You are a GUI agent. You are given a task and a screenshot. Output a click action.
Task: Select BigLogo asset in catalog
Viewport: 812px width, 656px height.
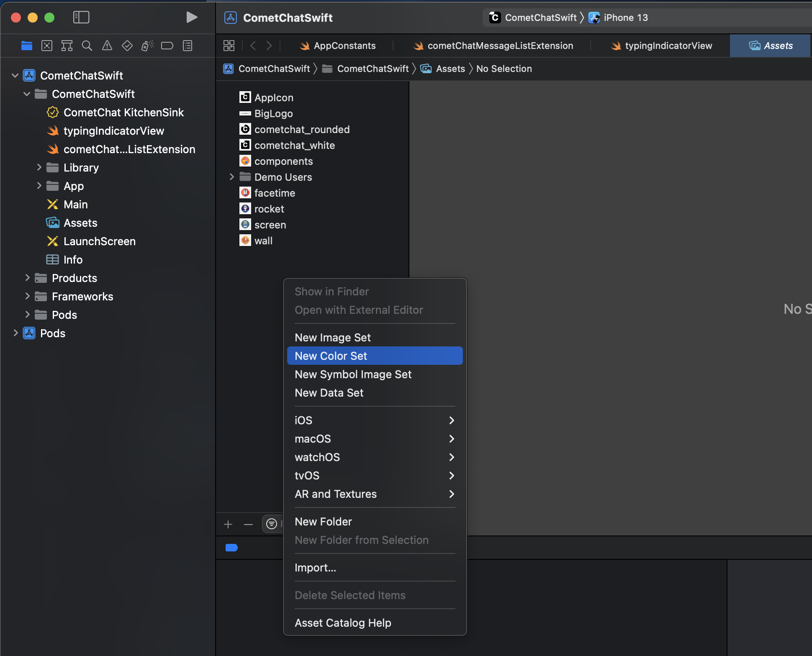266,113
